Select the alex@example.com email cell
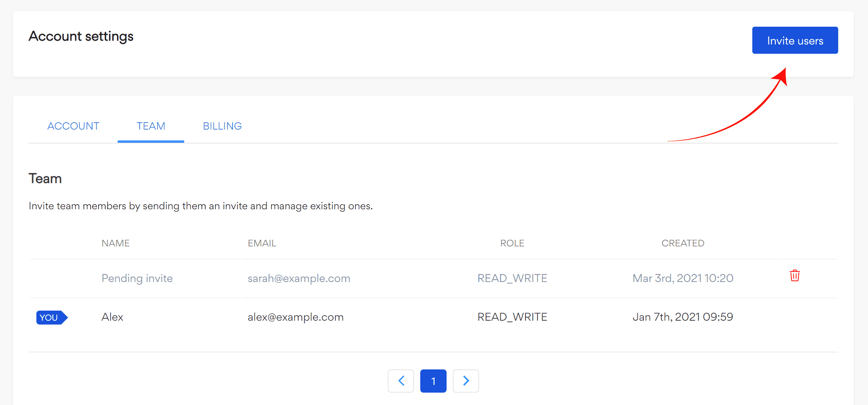 (295, 317)
